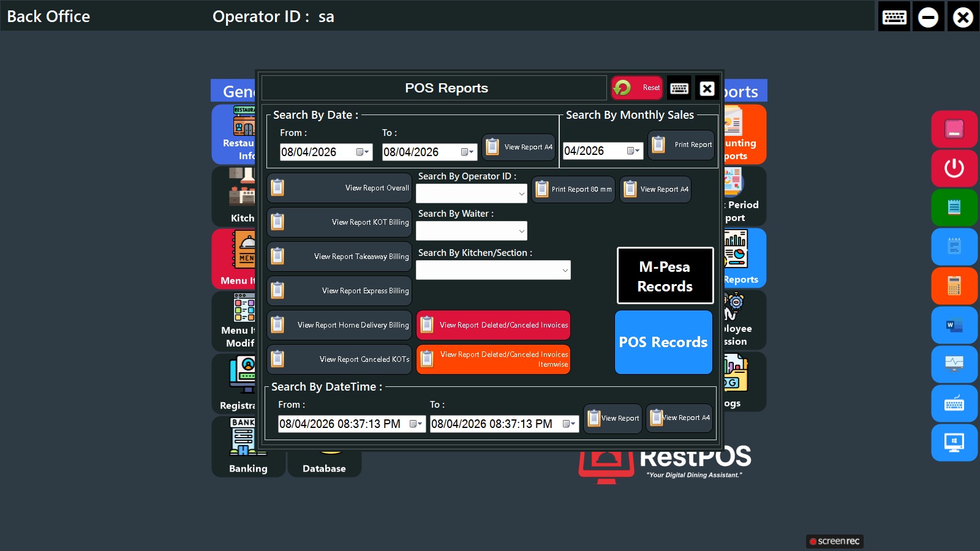Screen dimensions: 980x551
Task: Click the red power icon in the sidebar
Action: pos(954,168)
